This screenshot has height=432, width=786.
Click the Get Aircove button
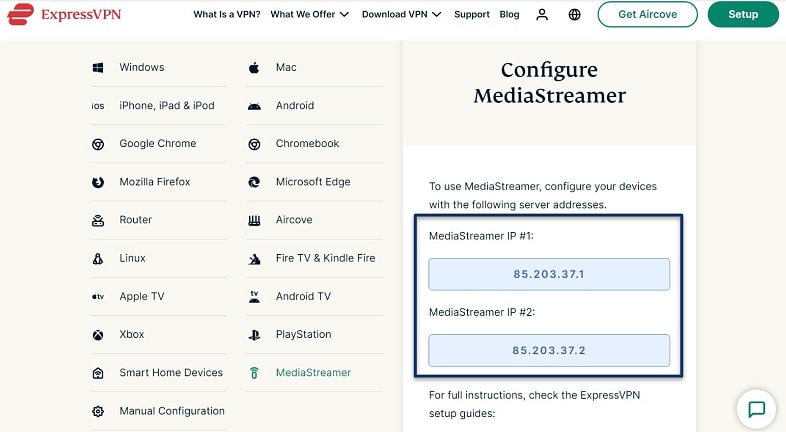tap(647, 15)
